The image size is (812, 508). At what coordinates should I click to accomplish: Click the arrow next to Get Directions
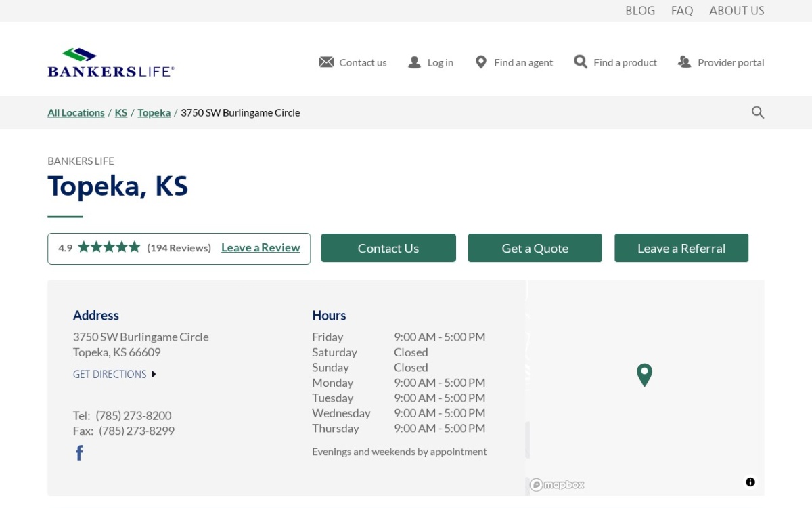pyautogui.click(x=154, y=374)
